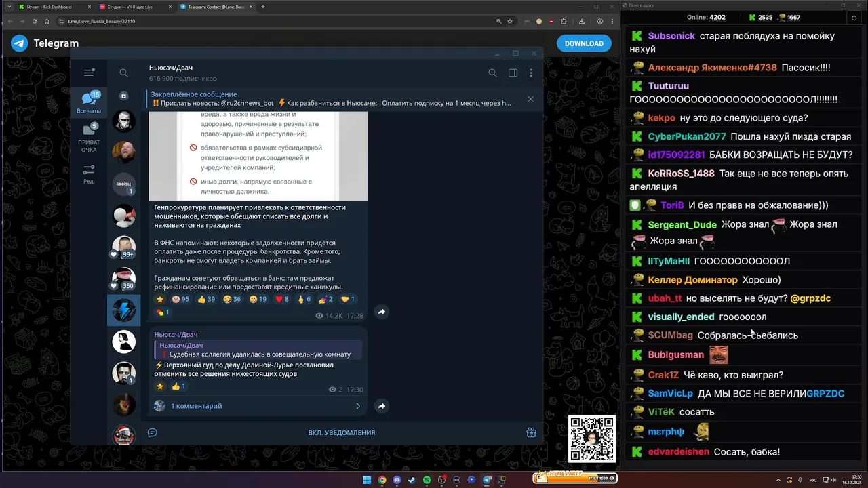The width and height of the screenshot is (868, 488).
Task: Open the chat with 99+ unread badge
Action: pos(123,247)
